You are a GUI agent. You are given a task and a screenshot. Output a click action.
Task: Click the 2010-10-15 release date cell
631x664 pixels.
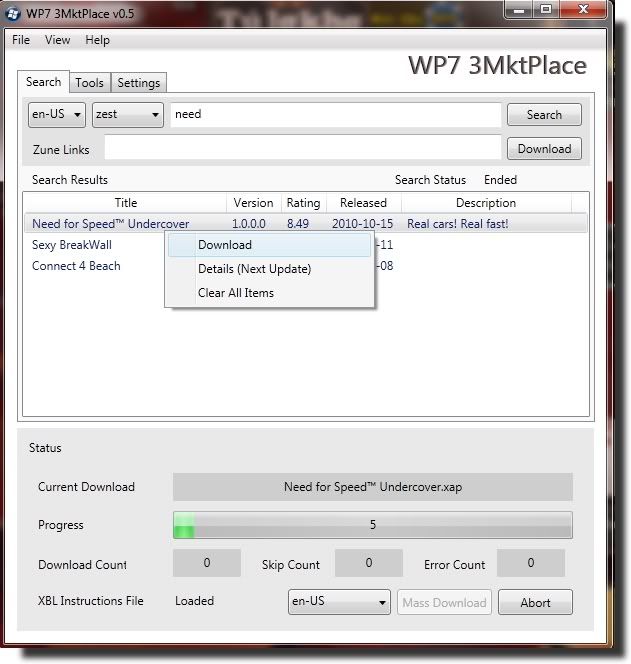(x=363, y=224)
